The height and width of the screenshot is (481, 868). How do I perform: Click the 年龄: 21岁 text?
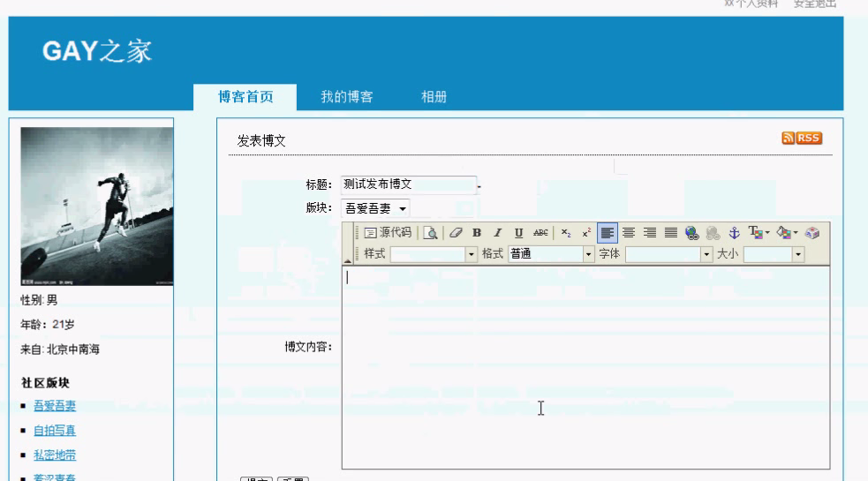pyautogui.click(x=48, y=325)
